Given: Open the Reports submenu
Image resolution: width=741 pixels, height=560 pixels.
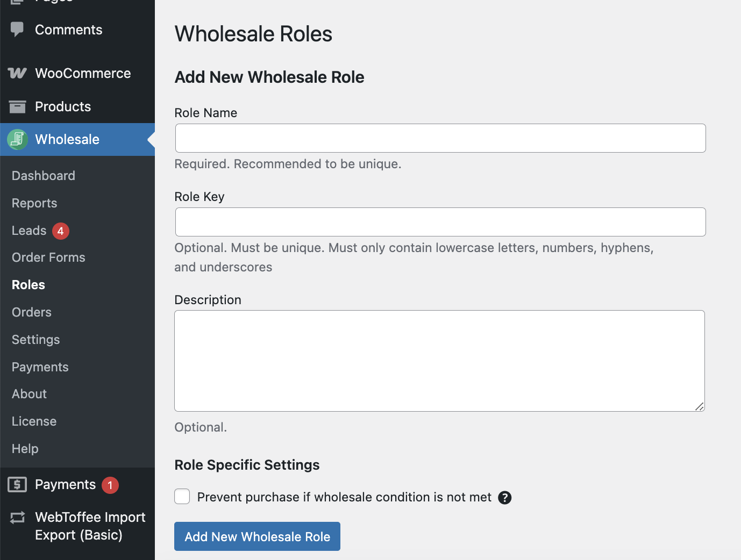Looking at the screenshot, I should (34, 203).
